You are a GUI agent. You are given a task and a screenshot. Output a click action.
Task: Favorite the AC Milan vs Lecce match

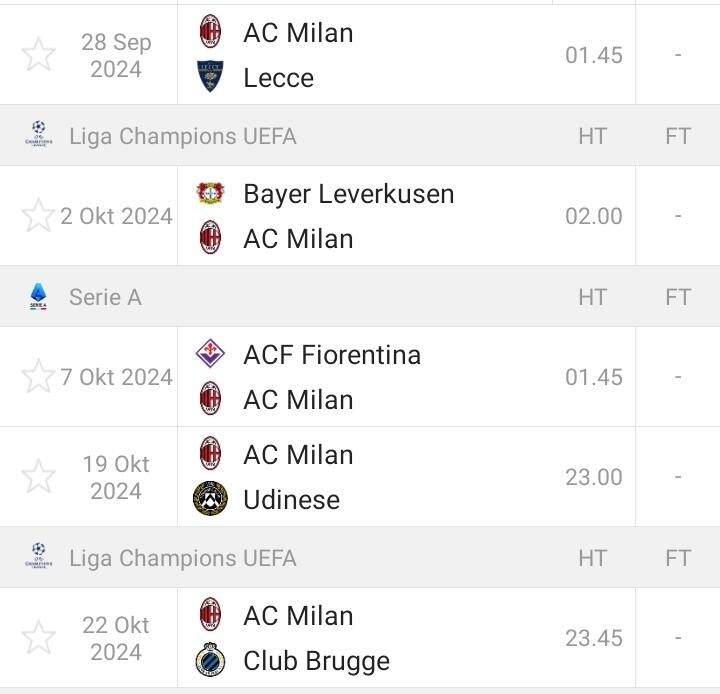tap(38, 55)
